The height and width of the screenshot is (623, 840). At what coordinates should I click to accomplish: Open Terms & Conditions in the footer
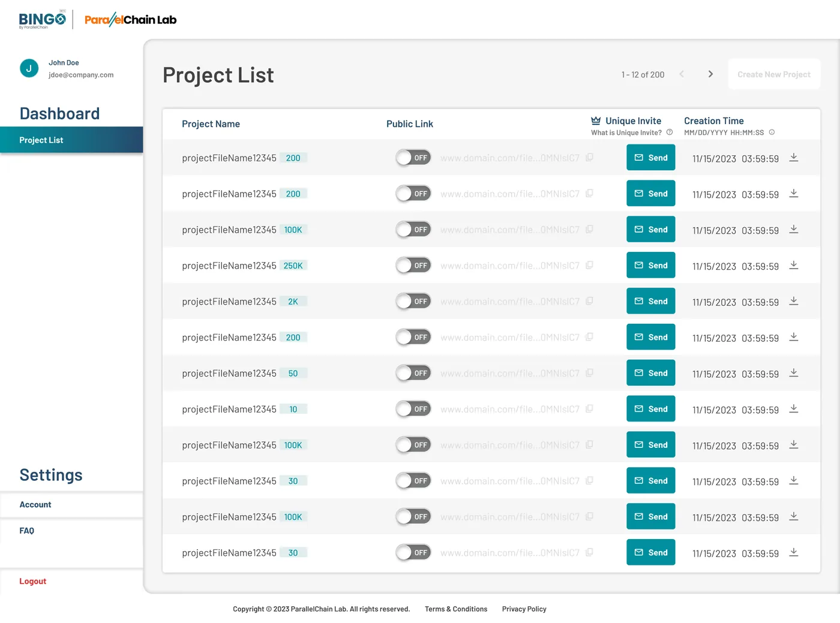pyautogui.click(x=456, y=609)
